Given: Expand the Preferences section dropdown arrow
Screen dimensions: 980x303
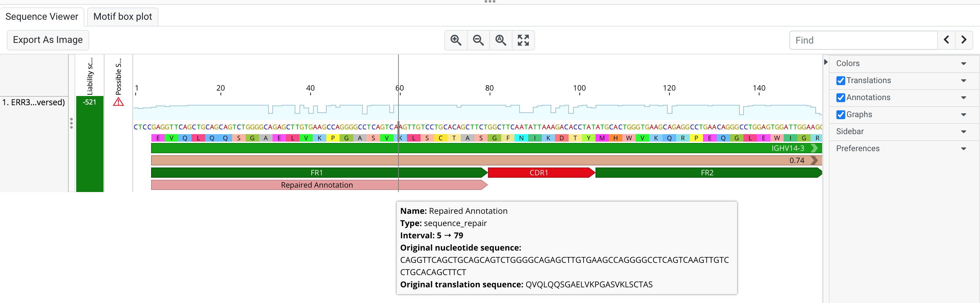Looking at the screenshot, I should point(963,149).
